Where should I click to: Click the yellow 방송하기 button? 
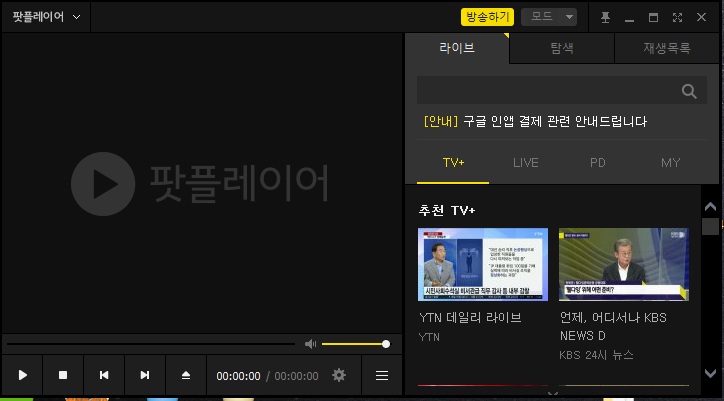(x=487, y=17)
